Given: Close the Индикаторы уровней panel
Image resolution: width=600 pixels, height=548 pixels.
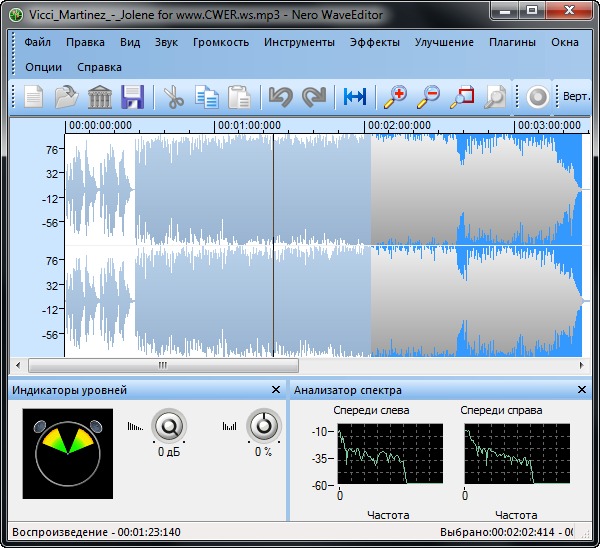Looking at the screenshot, I should pos(276,390).
